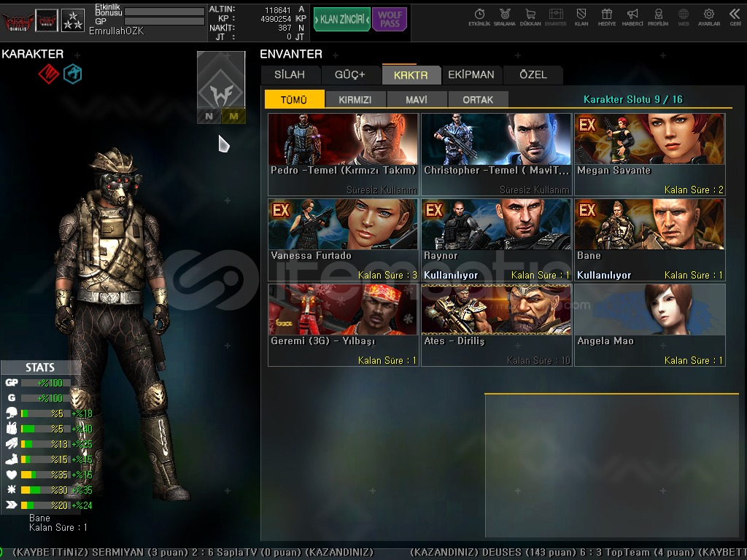Select the blue team character icon
The height and width of the screenshot is (560, 747).
pos(72,74)
